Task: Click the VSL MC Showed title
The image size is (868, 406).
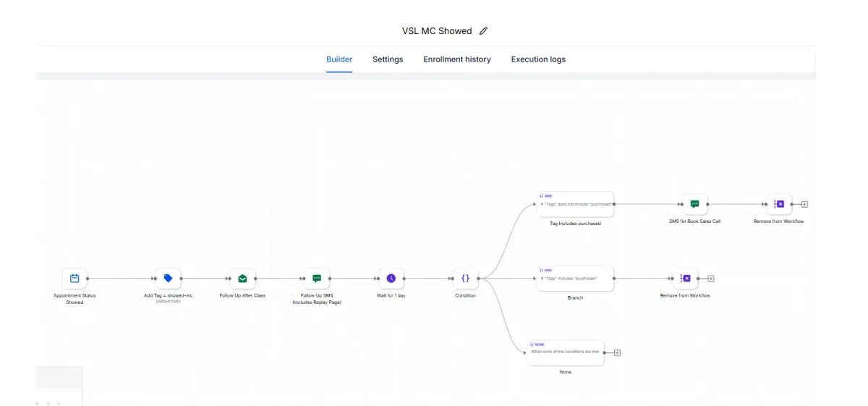Action: pos(437,31)
